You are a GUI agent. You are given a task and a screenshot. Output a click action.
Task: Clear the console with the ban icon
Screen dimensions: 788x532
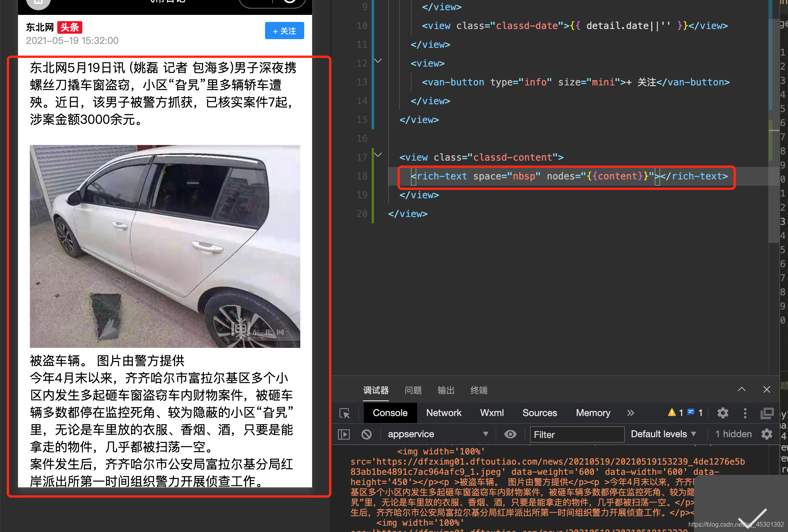pos(366,434)
